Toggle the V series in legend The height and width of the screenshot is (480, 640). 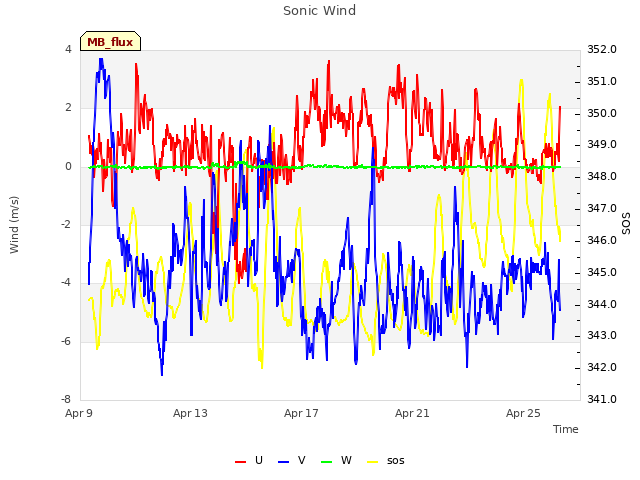point(291,460)
